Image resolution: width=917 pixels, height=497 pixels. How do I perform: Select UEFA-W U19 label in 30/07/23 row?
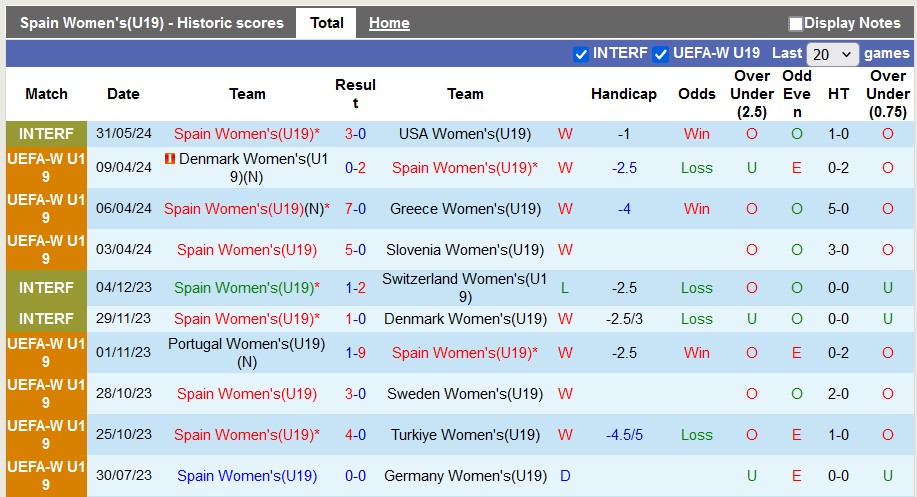tap(46, 475)
